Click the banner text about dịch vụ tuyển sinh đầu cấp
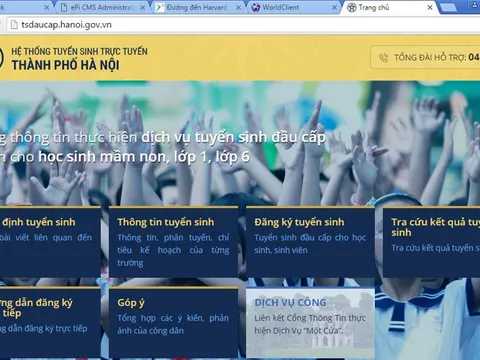The width and height of the screenshot is (480, 360). click(x=233, y=137)
